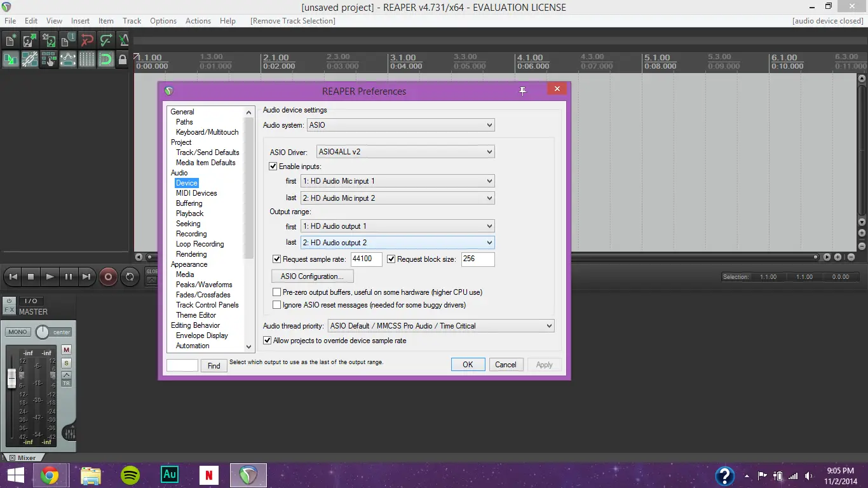This screenshot has height=488, width=868.
Task: Click Cancel in REAPER Preferences
Action: pyautogui.click(x=506, y=365)
